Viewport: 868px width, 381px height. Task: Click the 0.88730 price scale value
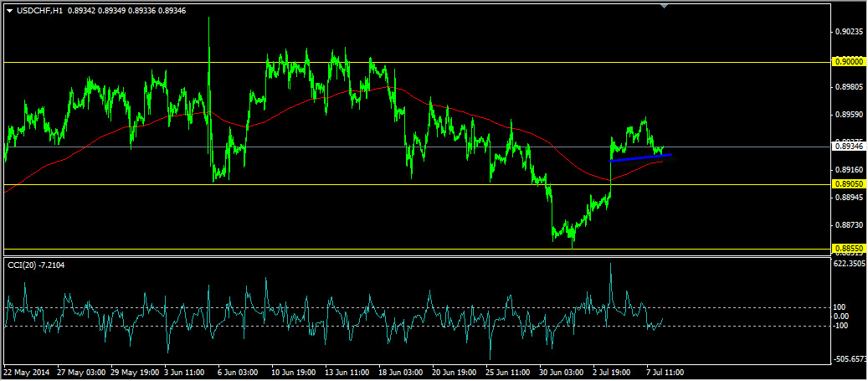(x=850, y=225)
